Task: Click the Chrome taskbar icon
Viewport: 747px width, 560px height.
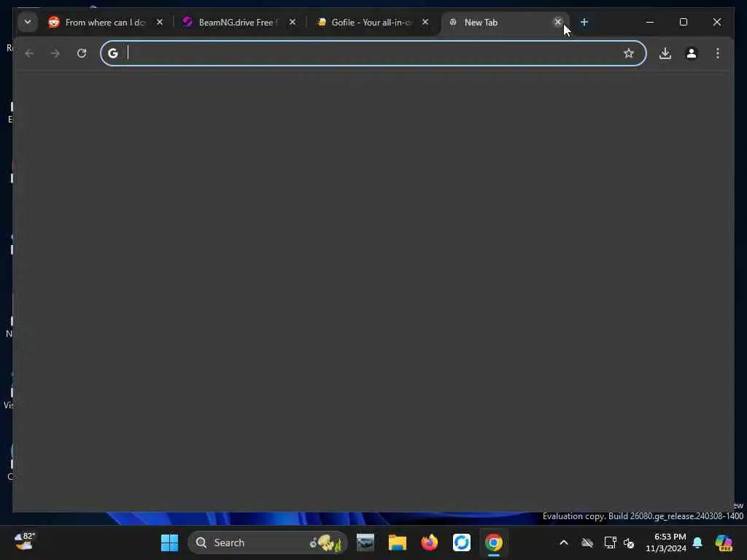Action: pyautogui.click(x=494, y=542)
